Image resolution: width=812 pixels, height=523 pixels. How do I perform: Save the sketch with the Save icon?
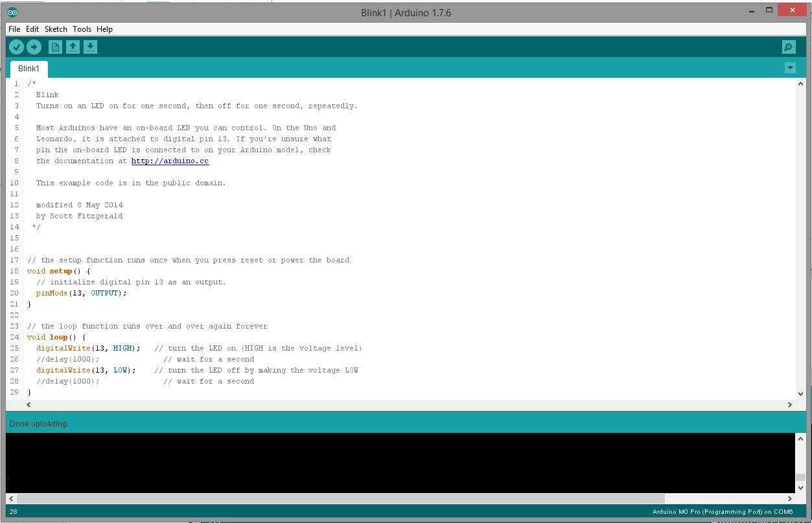pyautogui.click(x=90, y=47)
